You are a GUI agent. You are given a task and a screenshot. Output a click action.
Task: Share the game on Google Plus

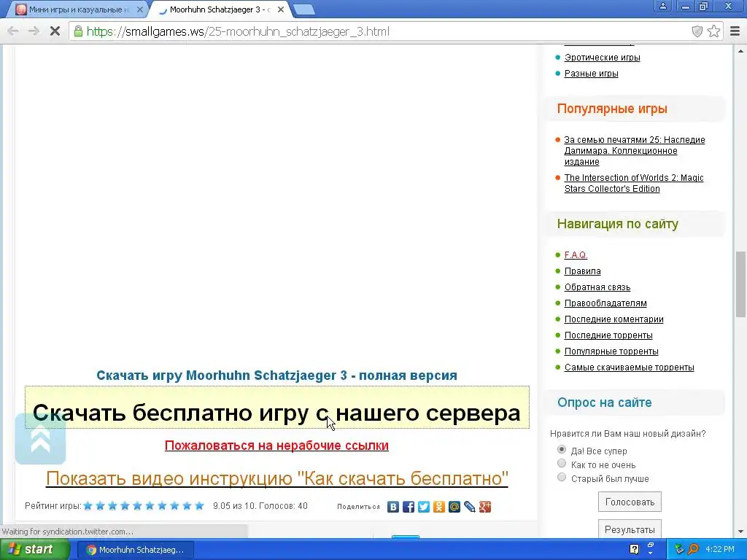[484, 507]
